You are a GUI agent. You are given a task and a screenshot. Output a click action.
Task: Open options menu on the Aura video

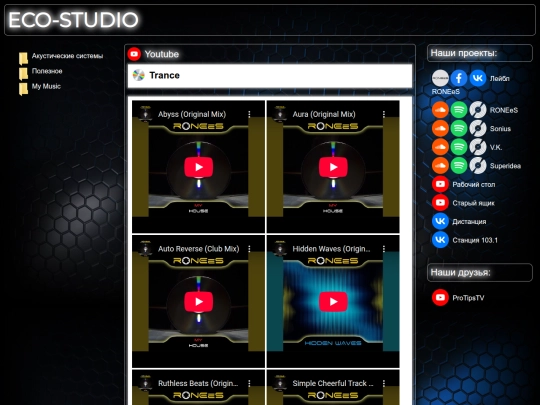(x=384, y=114)
